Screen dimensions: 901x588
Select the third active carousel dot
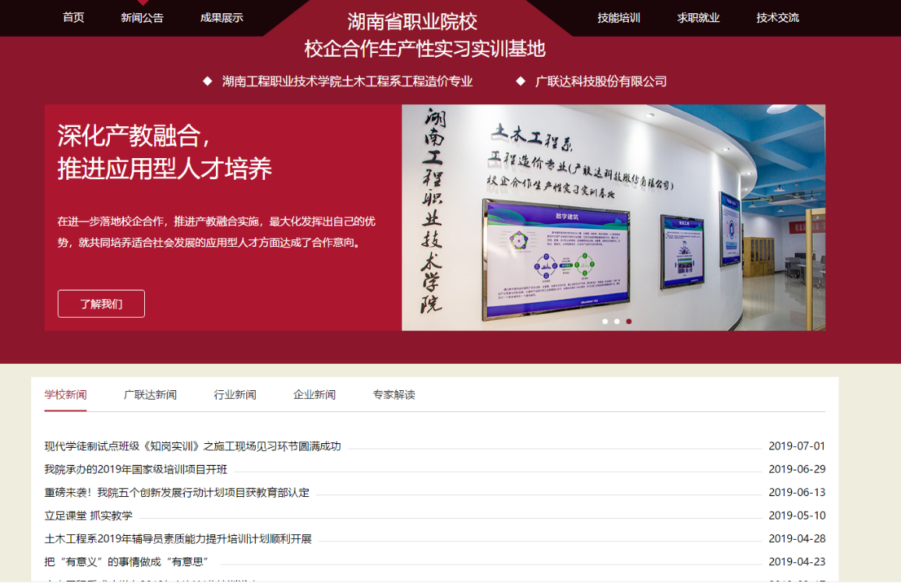coord(629,321)
